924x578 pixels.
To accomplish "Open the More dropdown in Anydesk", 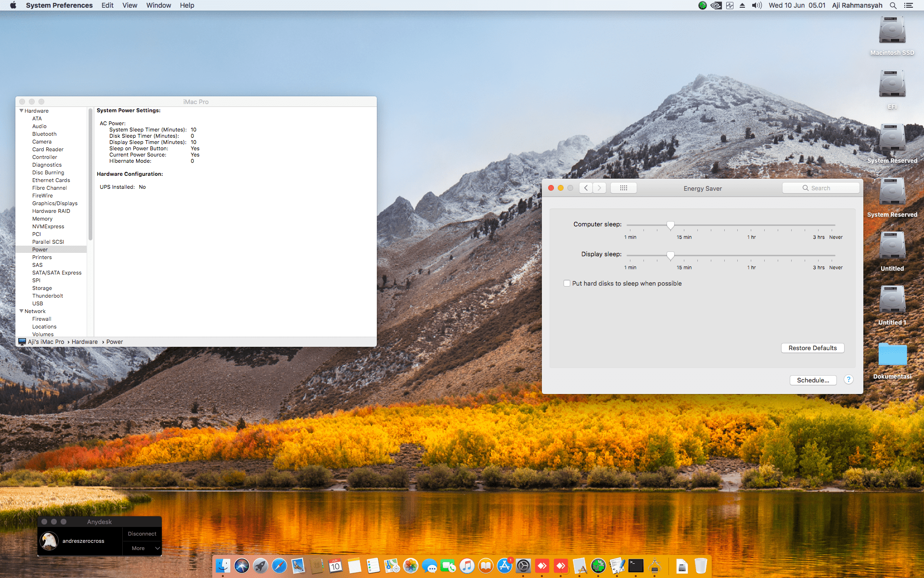I will click(x=142, y=548).
